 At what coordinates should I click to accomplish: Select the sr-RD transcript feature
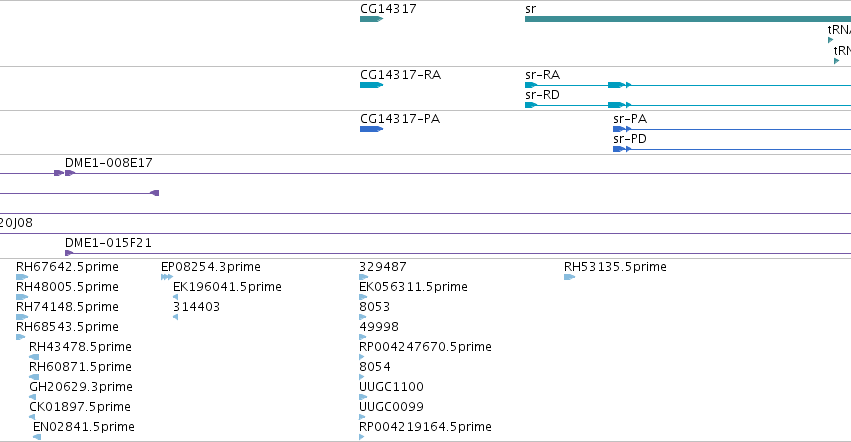688,105
